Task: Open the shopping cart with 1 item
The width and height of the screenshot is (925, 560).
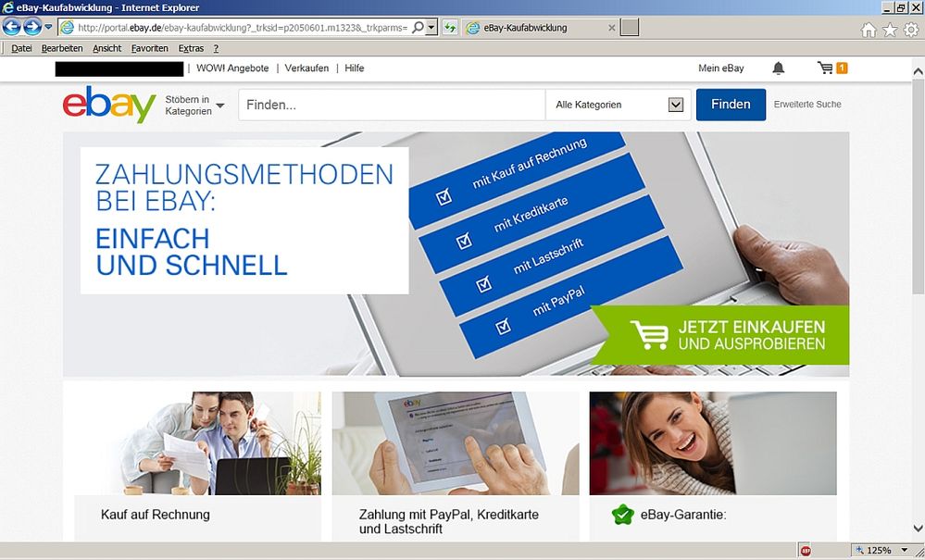Action: tap(827, 68)
